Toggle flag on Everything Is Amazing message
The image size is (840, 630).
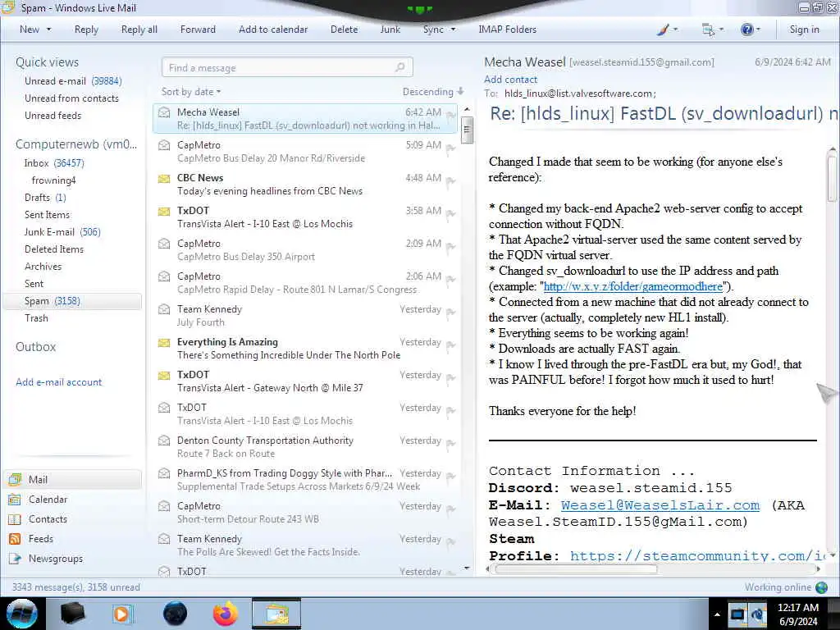coord(450,345)
